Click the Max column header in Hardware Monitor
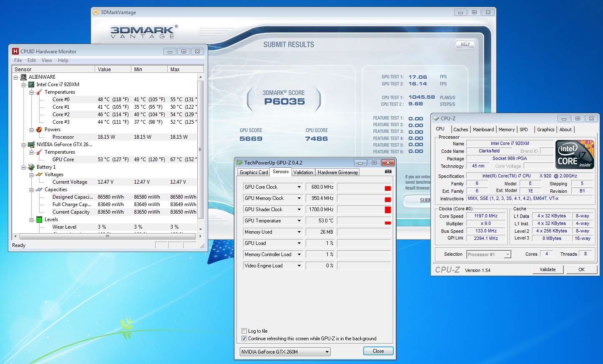 point(186,69)
